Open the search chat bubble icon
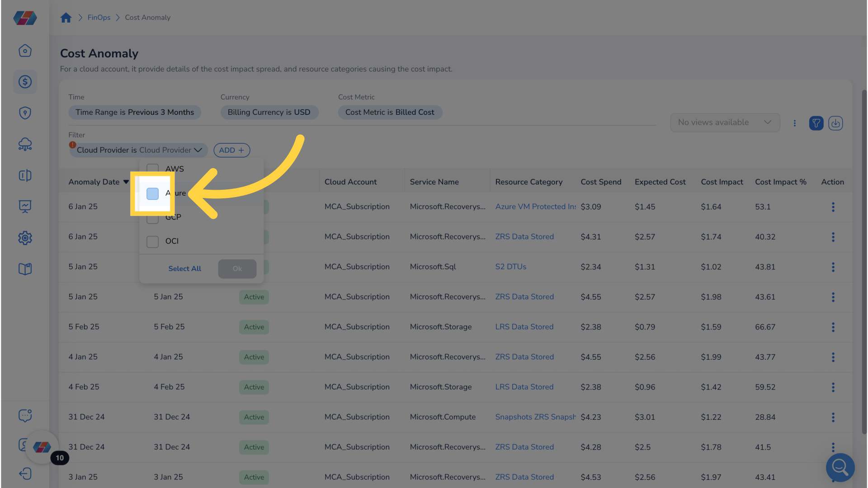The width and height of the screenshot is (868, 488). click(840, 467)
